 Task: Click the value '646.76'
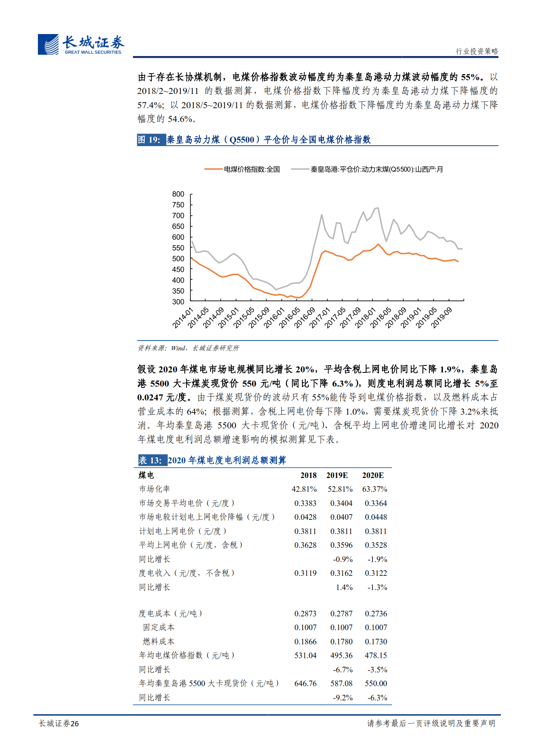pos(305,683)
